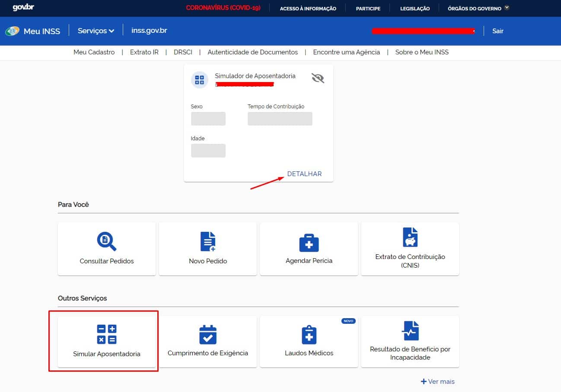Click the Cumprimento de Exigência label
561x392 pixels.
(x=208, y=353)
